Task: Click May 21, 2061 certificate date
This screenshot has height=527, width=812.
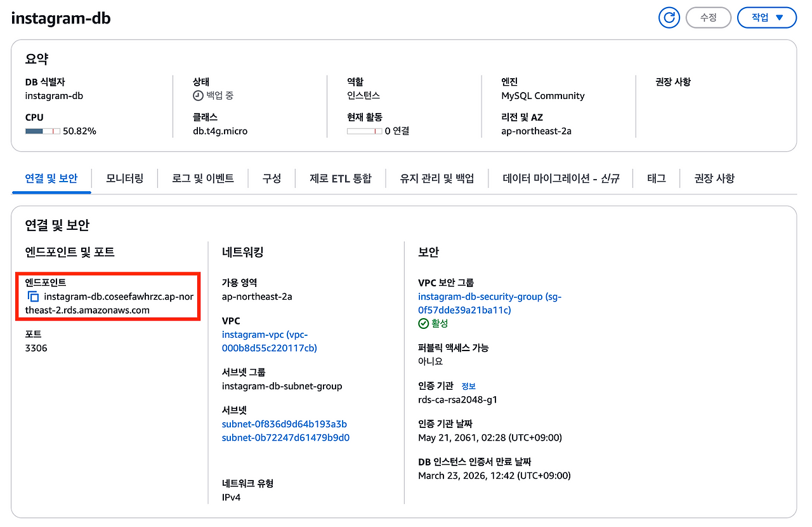Action: 490,437
